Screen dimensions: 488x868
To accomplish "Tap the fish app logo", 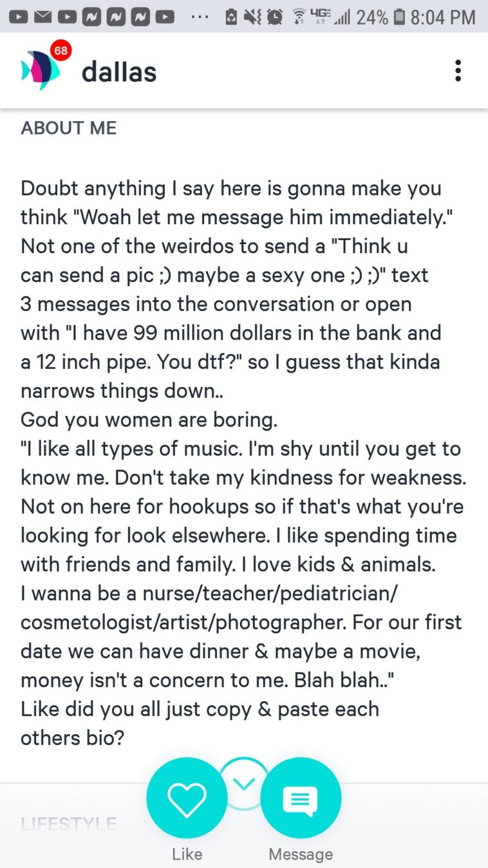I will [x=40, y=71].
